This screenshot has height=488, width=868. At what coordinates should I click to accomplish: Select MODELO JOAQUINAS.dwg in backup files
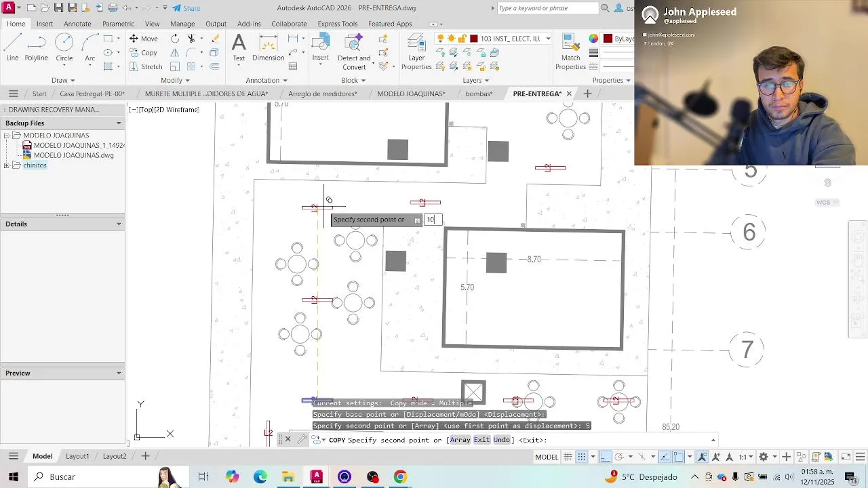pyautogui.click(x=73, y=155)
